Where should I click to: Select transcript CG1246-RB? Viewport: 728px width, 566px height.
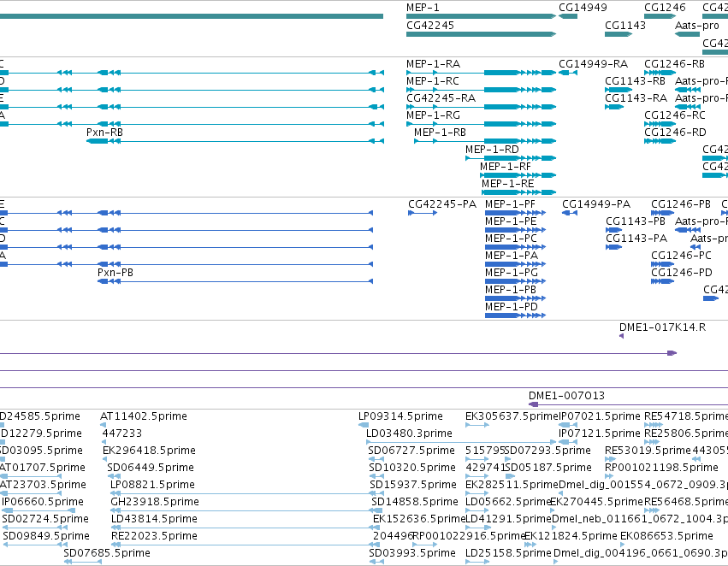pos(660,73)
